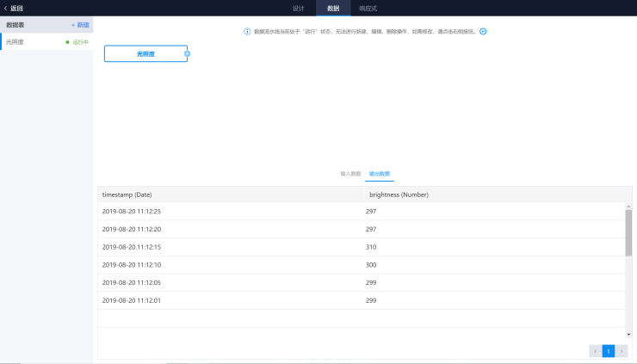Go to next page arrow in pagination
Screen dimensions: 637x364
pos(622,351)
